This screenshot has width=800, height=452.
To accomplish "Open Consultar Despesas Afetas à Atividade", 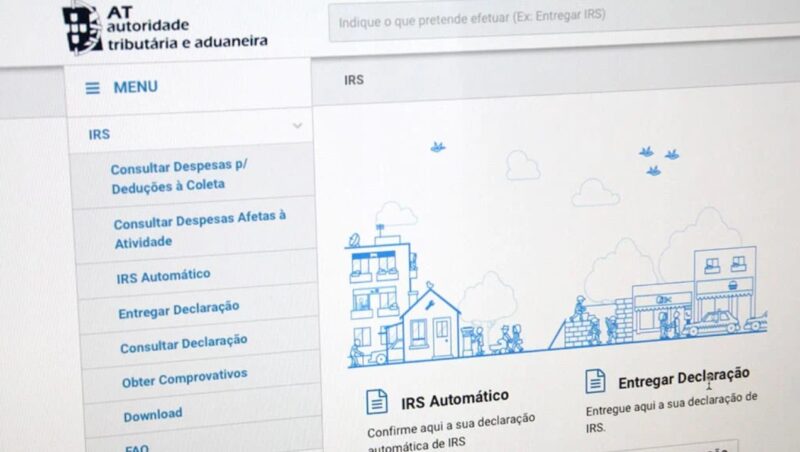I will [x=199, y=229].
